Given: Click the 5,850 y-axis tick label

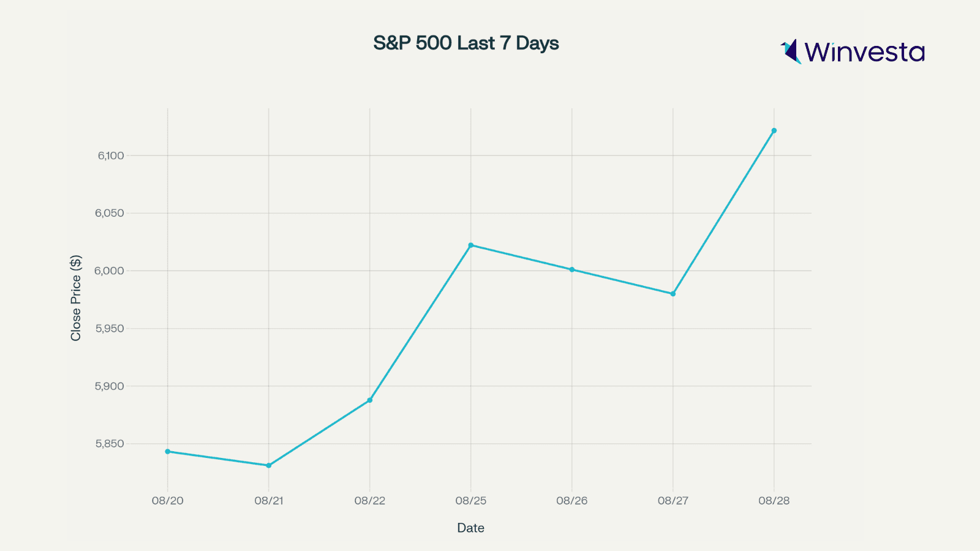Looking at the screenshot, I should (x=110, y=444).
